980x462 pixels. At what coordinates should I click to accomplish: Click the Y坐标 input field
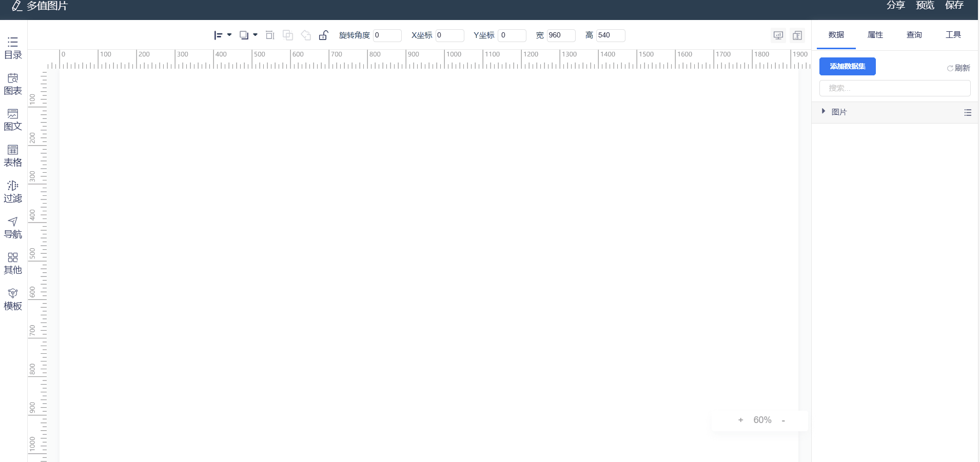pos(512,35)
